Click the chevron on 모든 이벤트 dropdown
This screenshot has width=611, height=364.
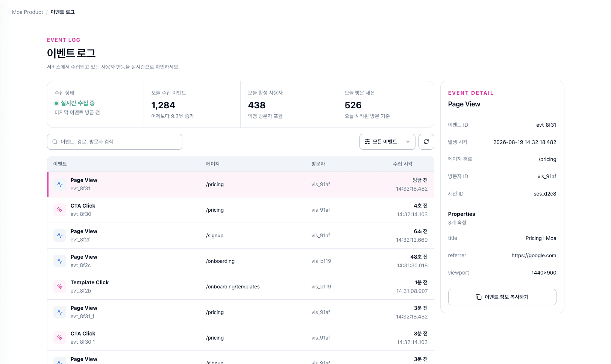click(408, 142)
